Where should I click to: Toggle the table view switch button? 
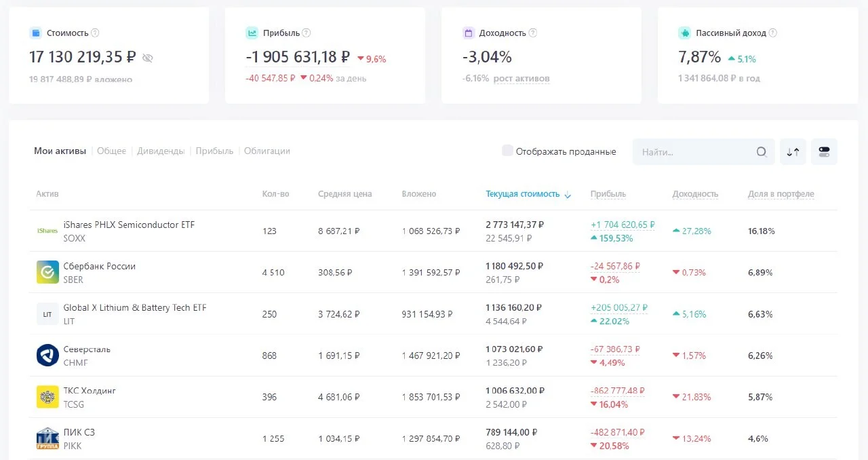[824, 152]
